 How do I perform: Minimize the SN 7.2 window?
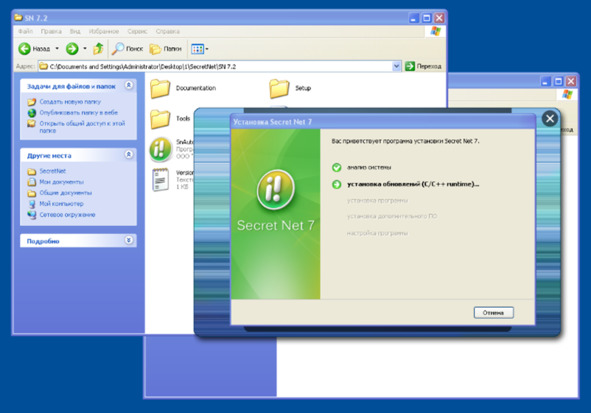pos(414,18)
